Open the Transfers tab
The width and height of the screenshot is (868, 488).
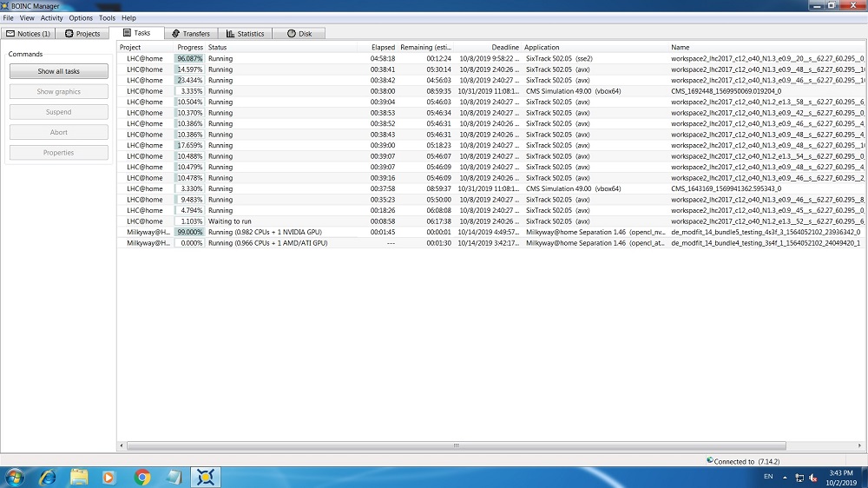191,34
